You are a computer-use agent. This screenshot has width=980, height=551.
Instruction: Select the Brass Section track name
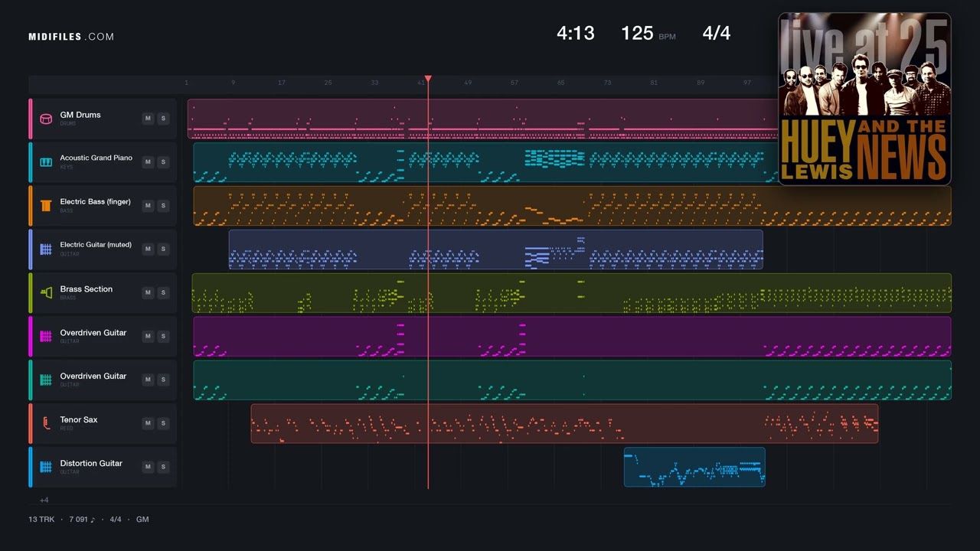point(87,289)
